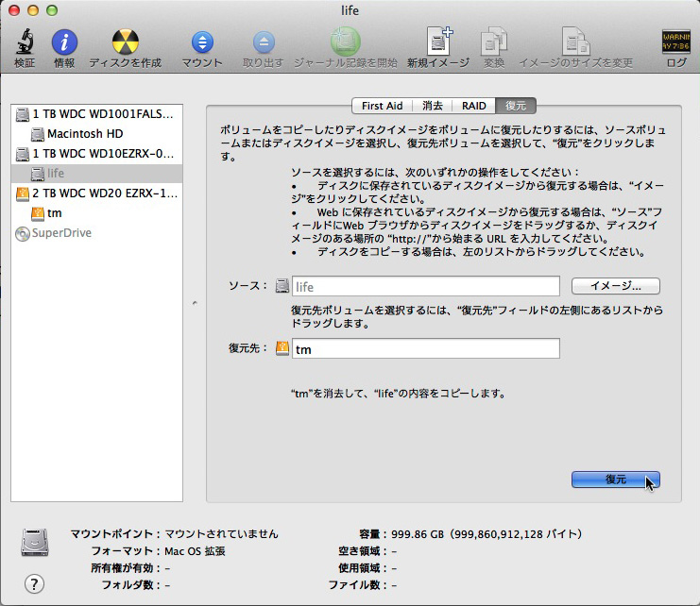Switch to the Erase (消去) tab
700x606 pixels.
433,106
